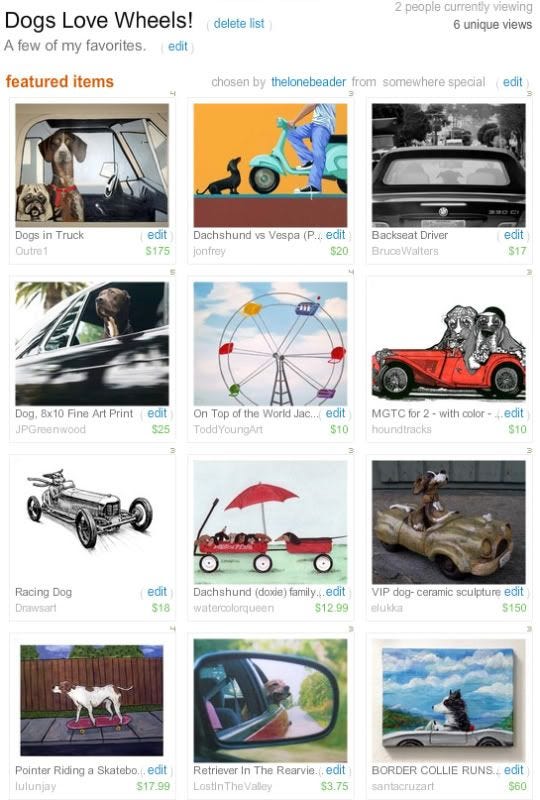This screenshot has width=540, height=800.
Task: Open the houndtracks seller link
Action: click(401, 429)
